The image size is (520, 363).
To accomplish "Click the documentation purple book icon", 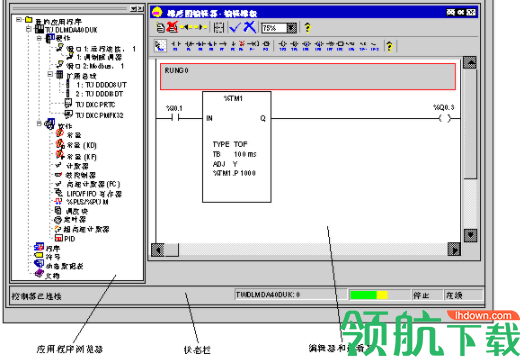I will (x=39, y=273).
